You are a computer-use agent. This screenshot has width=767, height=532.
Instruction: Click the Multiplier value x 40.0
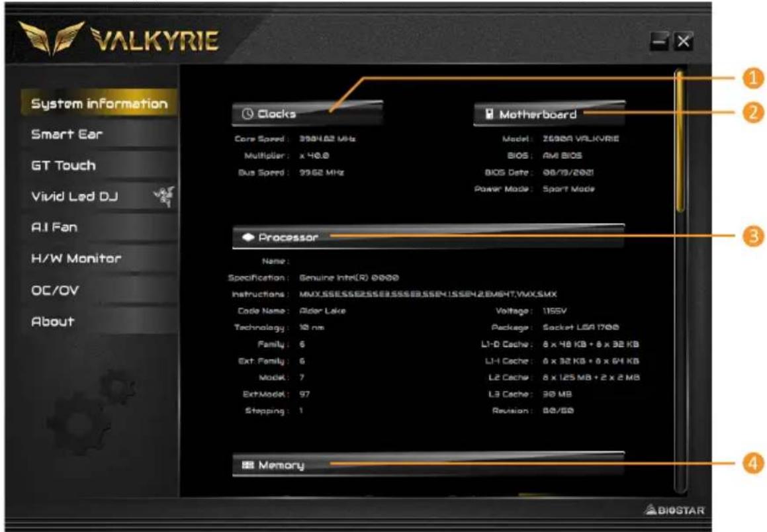[x=314, y=155]
